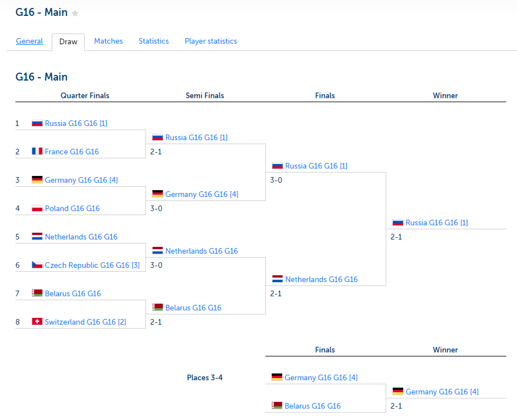The image size is (517, 420).
Task: Open Switzerland G16 G16 [2] team link
Action: click(85, 322)
